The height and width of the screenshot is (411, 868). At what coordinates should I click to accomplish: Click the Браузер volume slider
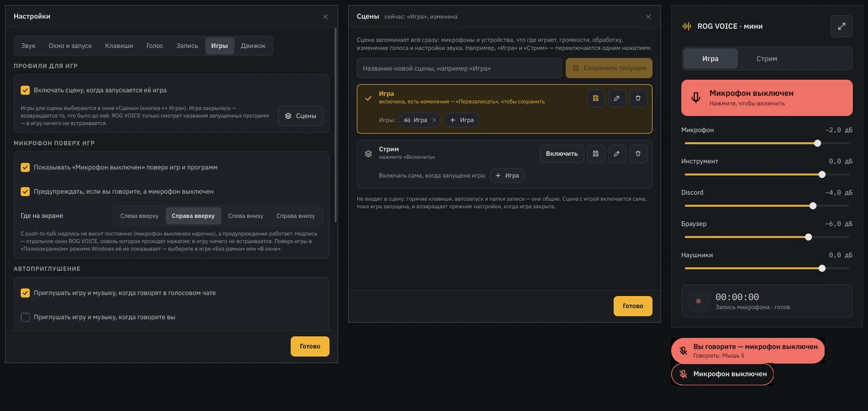point(767,237)
